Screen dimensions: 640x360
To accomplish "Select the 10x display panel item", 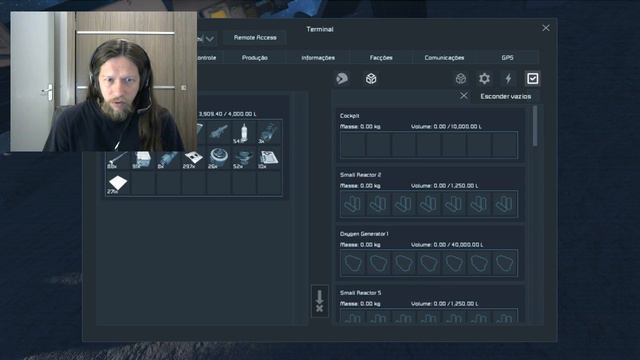I will 269,158.
